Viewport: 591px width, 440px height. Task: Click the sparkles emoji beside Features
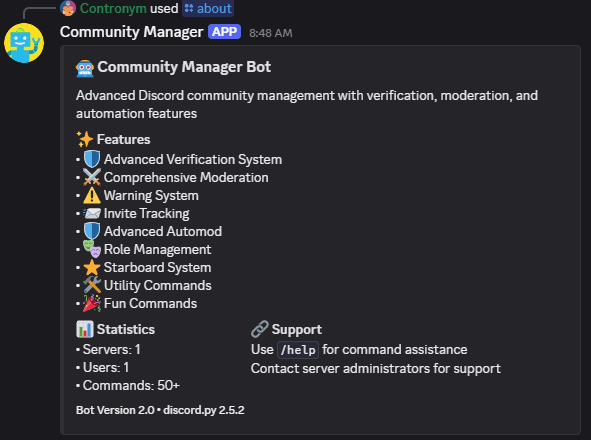pyautogui.click(x=85, y=139)
